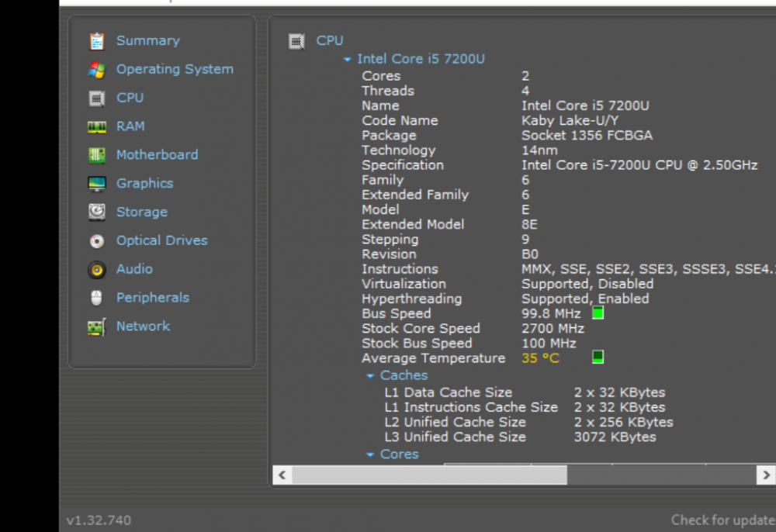The image size is (776, 532).
Task: Click the Average Temperature 35 °C value
Action: coord(540,358)
